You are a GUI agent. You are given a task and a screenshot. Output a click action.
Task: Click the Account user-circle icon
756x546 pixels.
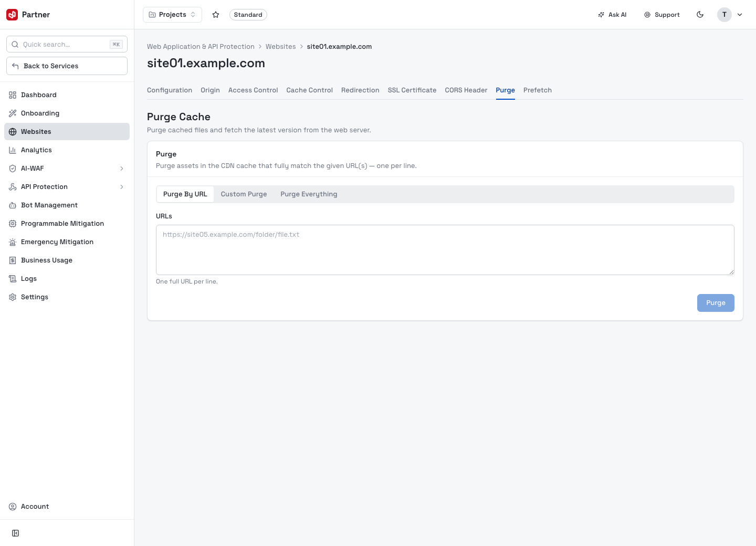tap(13, 507)
